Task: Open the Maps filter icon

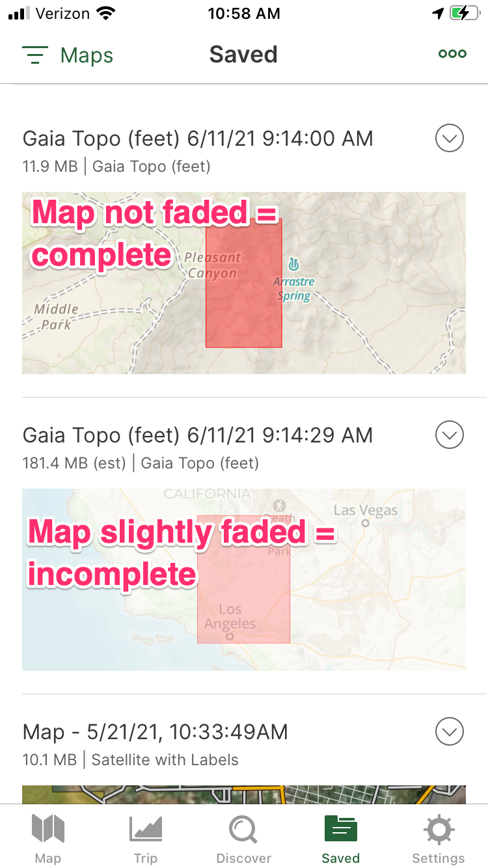Action: [34, 55]
